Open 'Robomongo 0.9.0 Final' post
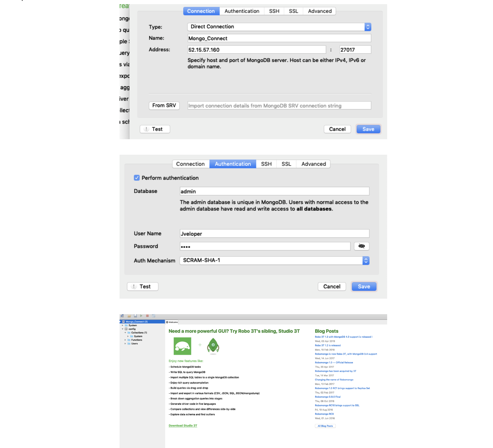This screenshot has height=448, width=493. (x=328, y=397)
